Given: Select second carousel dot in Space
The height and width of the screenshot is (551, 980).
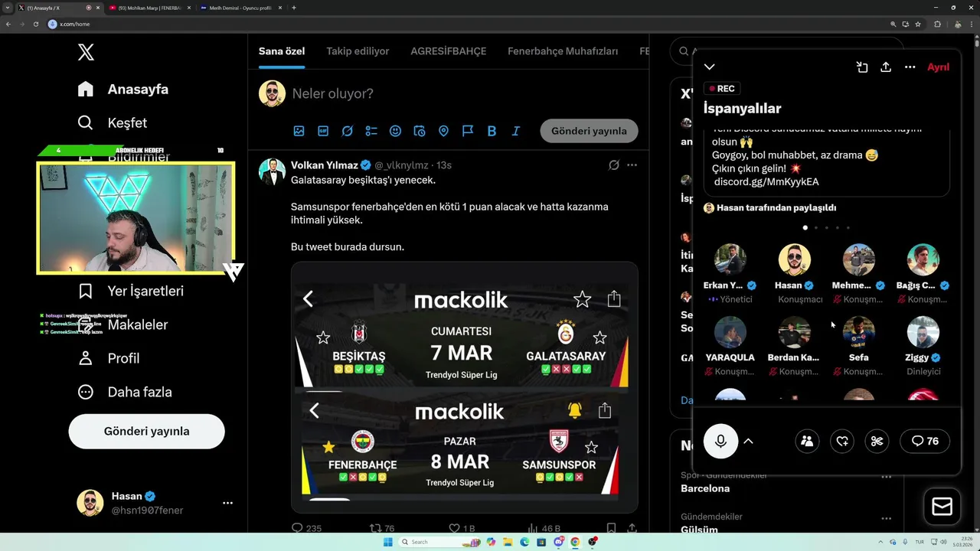Looking at the screenshot, I should [816, 227].
